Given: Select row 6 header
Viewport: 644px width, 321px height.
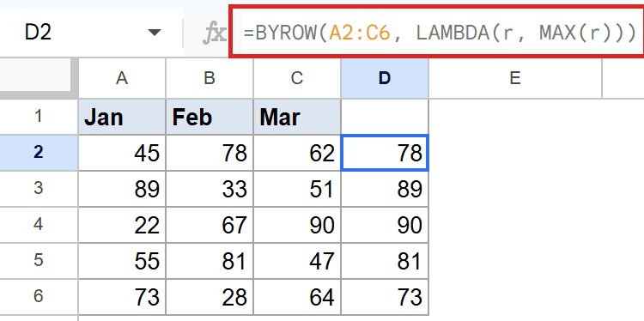Looking at the screenshot, I should pos(39,297).
